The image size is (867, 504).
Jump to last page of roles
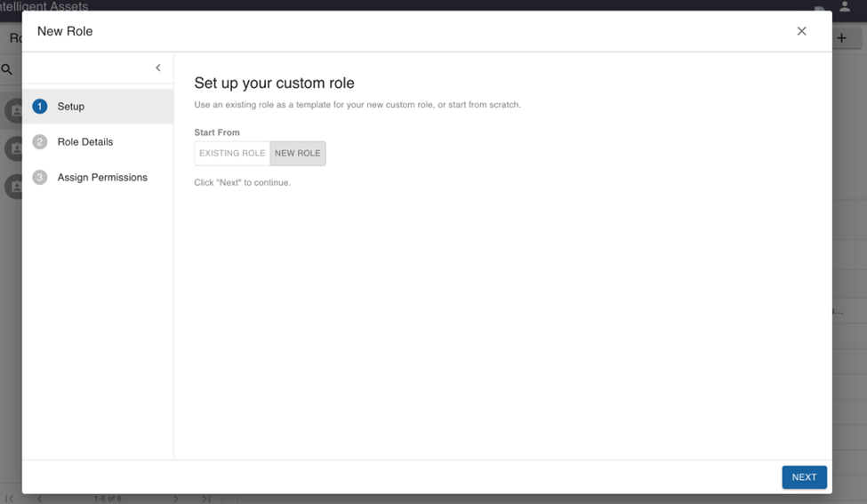(205, 499)
